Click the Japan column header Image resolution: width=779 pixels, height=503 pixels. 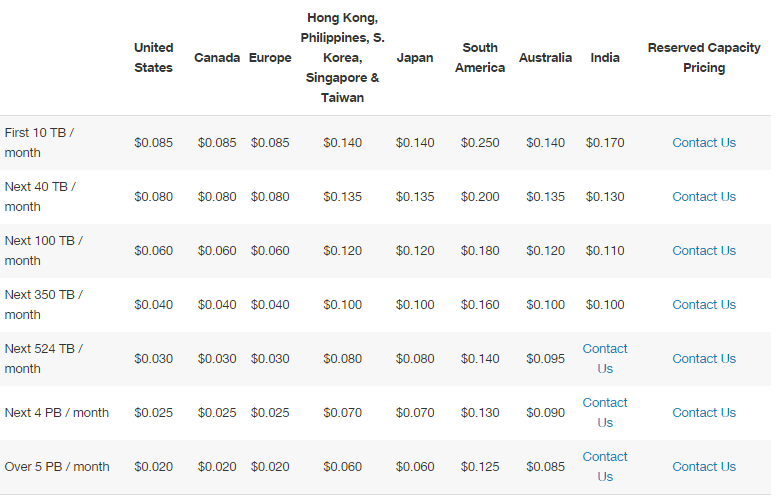[x=415, y=58]
